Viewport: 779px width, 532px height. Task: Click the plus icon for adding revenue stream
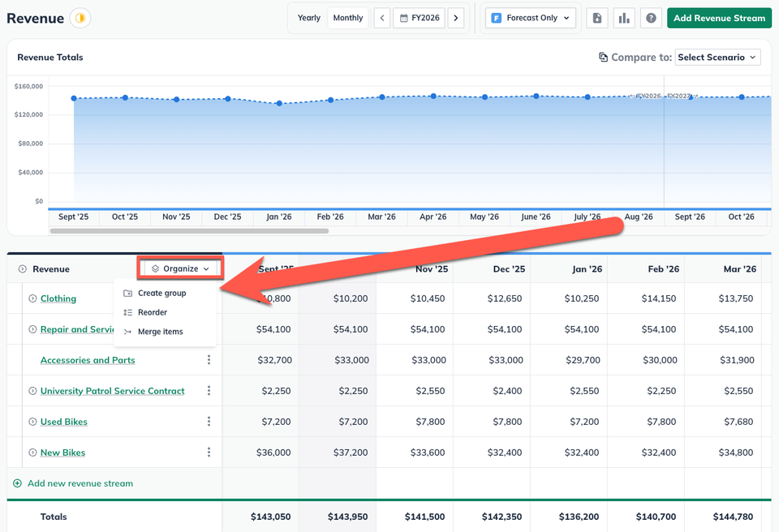tap(17, 483)
